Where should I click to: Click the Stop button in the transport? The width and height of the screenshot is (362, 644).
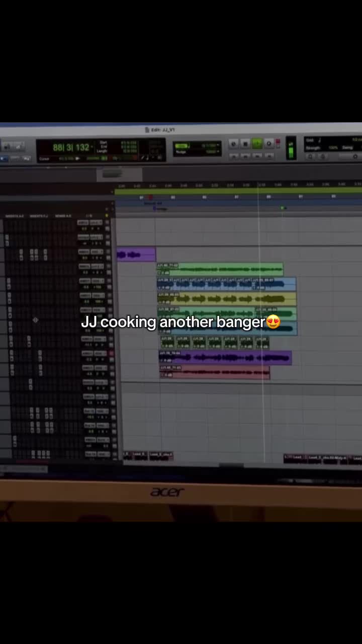245,144
